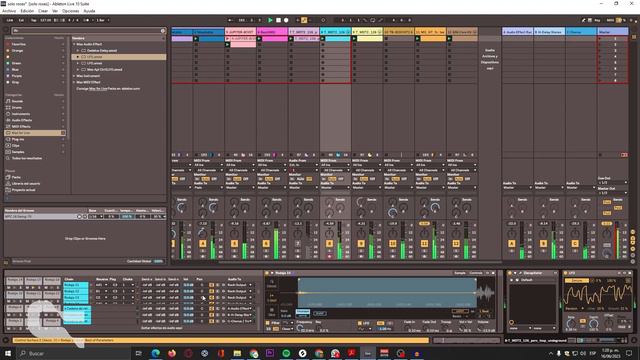640x360 pixels.
Task: Open the Windows Start menu
Action: [8, 353]
